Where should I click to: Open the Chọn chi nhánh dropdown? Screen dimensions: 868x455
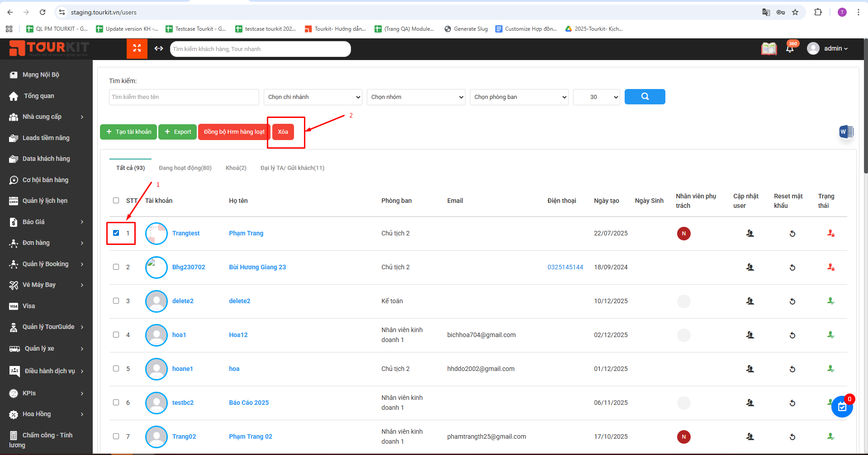(x=313, y=97)
